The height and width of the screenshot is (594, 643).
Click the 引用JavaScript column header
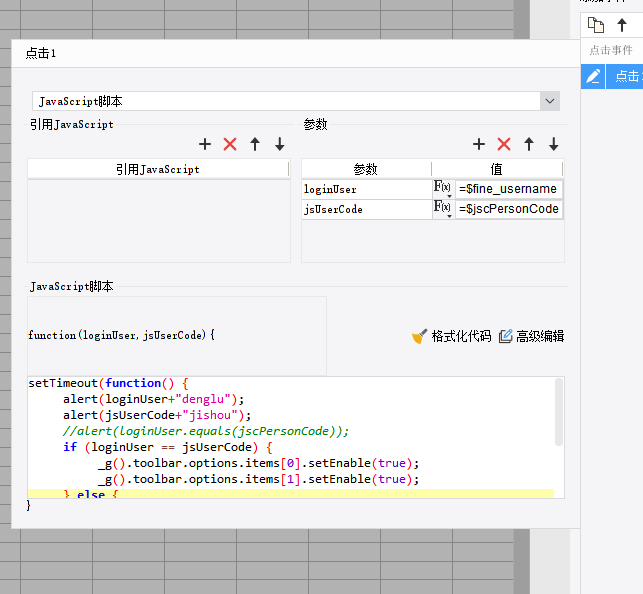tap(158, 169)
